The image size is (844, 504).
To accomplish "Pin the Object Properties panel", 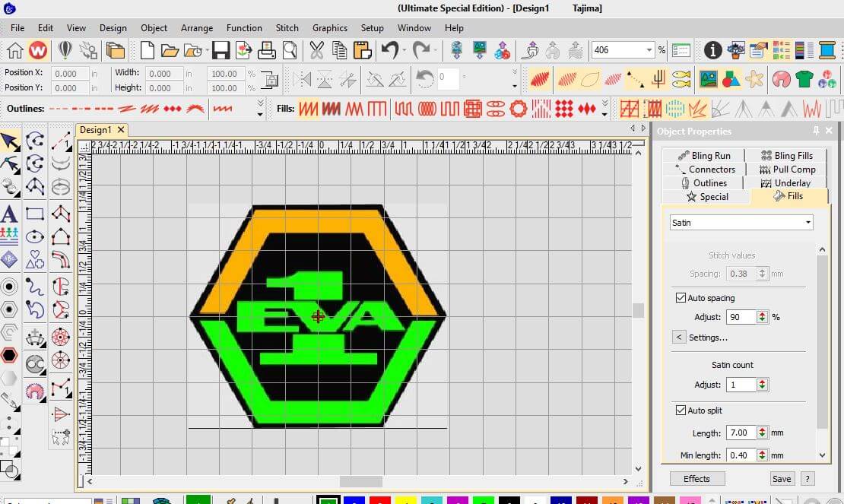I will point(816,131).
